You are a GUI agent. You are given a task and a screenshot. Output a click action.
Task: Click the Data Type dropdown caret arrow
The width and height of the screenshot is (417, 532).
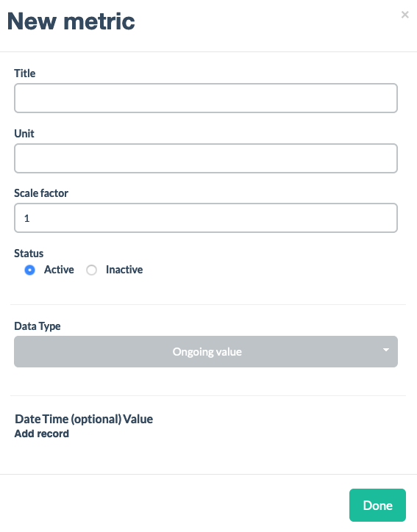386,350
